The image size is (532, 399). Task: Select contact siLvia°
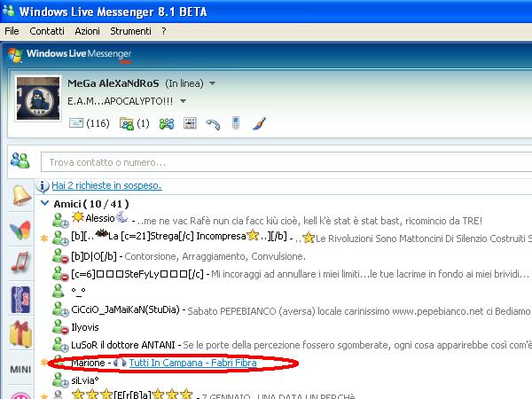(85, 380)
